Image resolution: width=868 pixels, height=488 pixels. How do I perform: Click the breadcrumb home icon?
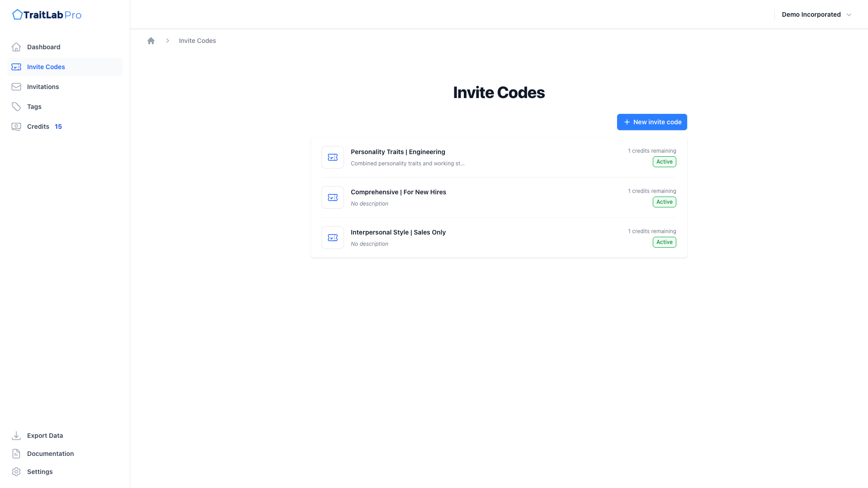(x=151, y=41)
